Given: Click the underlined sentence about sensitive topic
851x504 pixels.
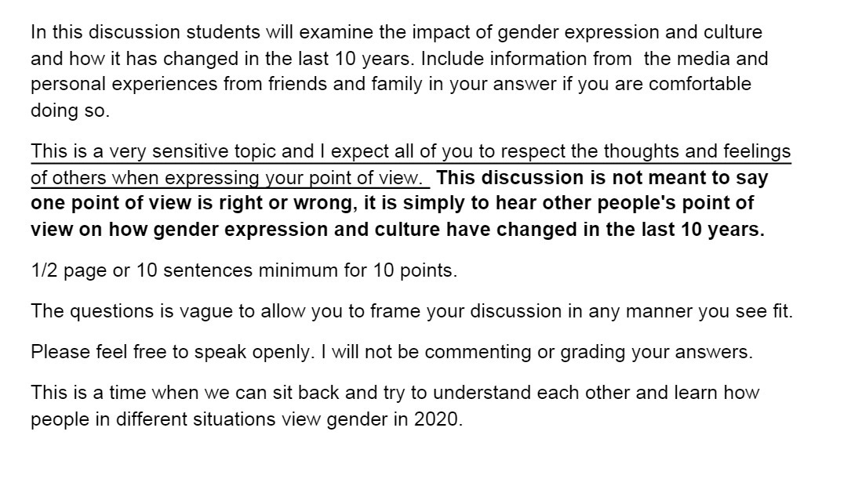Looking at the screenshot, I should (411, 165).
